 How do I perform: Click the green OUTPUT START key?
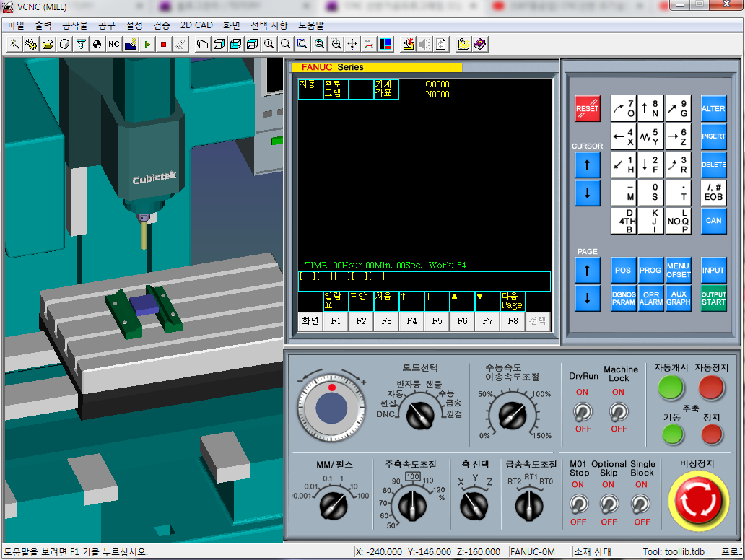[713, 298]
